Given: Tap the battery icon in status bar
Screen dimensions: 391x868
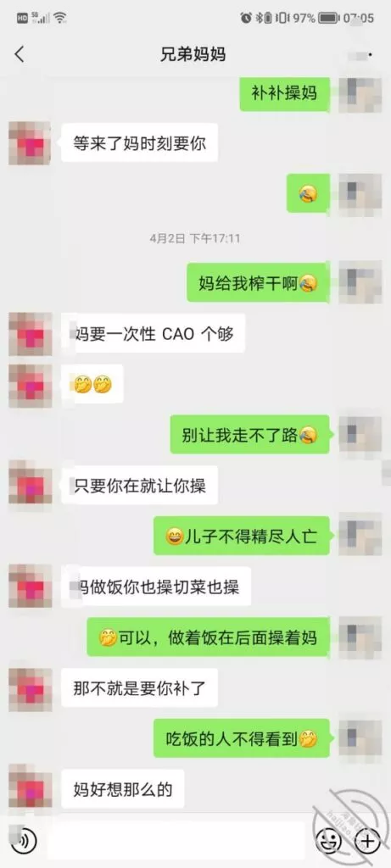Looking at the screenshot, I should [328, 18].
